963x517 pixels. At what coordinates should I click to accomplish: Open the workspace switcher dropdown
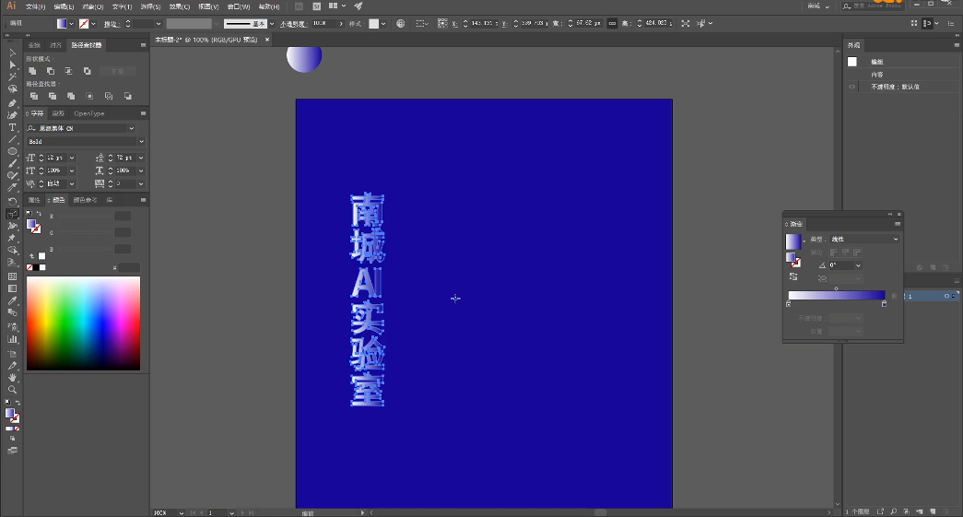[819, 6]
